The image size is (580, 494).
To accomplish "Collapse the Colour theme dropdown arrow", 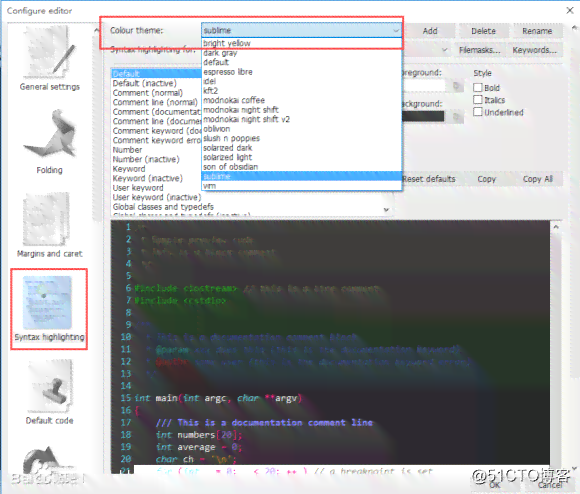I will 396,30.
